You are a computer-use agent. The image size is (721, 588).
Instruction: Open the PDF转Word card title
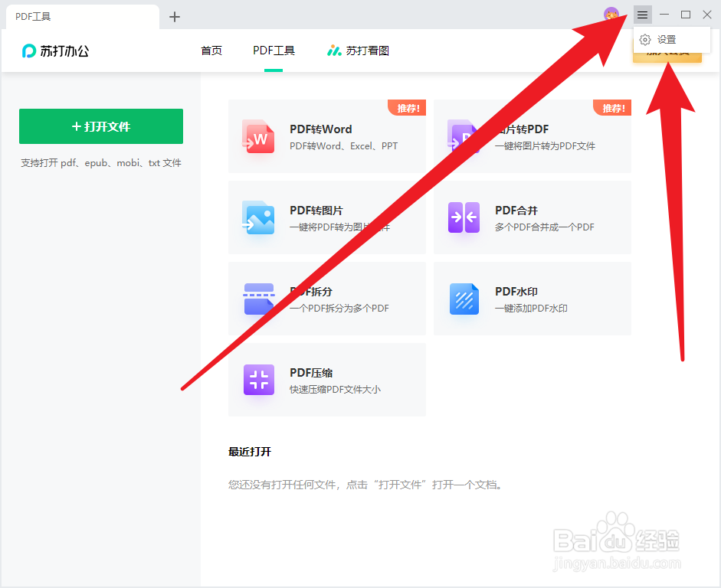click(x=321, y=129)
